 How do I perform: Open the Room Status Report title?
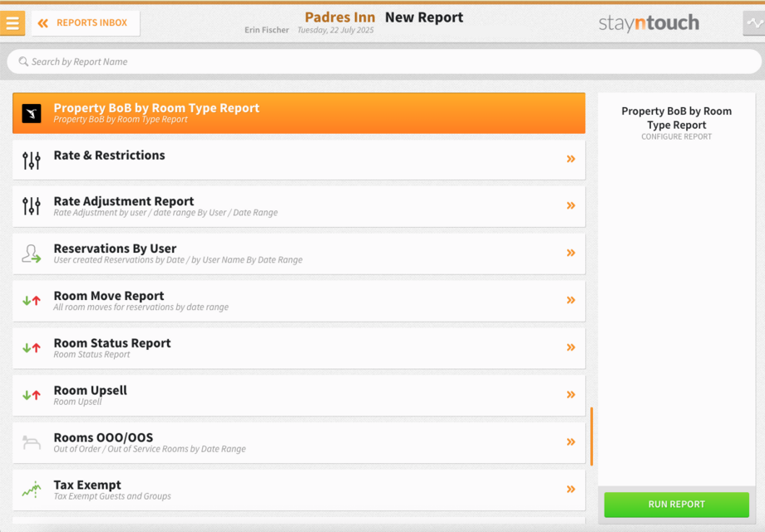pos(112,342)
